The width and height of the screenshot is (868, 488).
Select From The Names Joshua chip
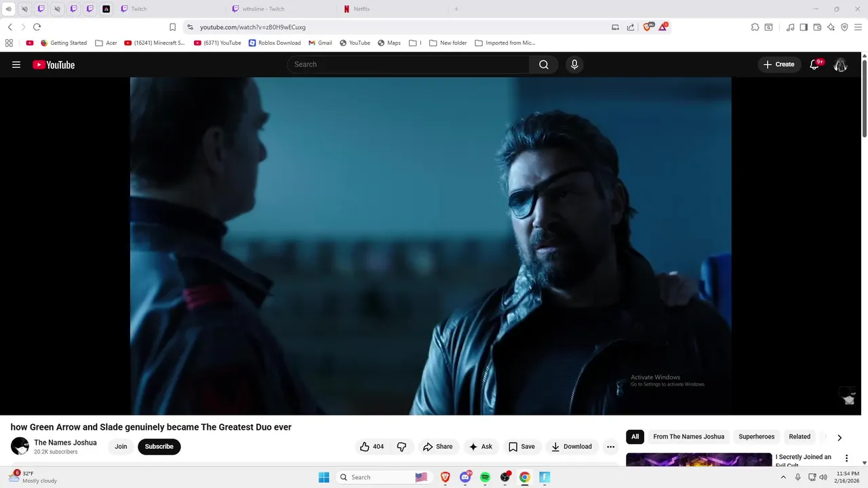tap(688, 436)
